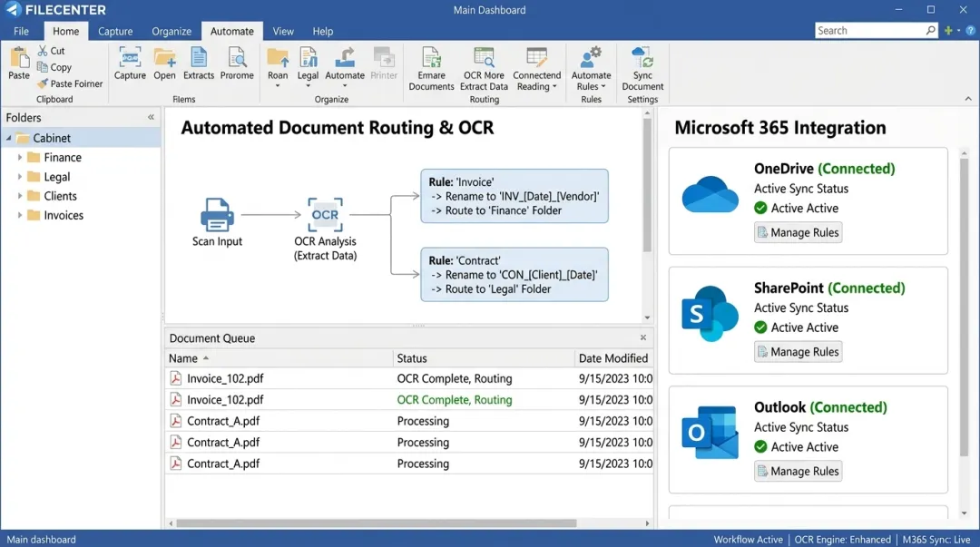Click green 'OCR Complete, Routing' status

point(455,399)
